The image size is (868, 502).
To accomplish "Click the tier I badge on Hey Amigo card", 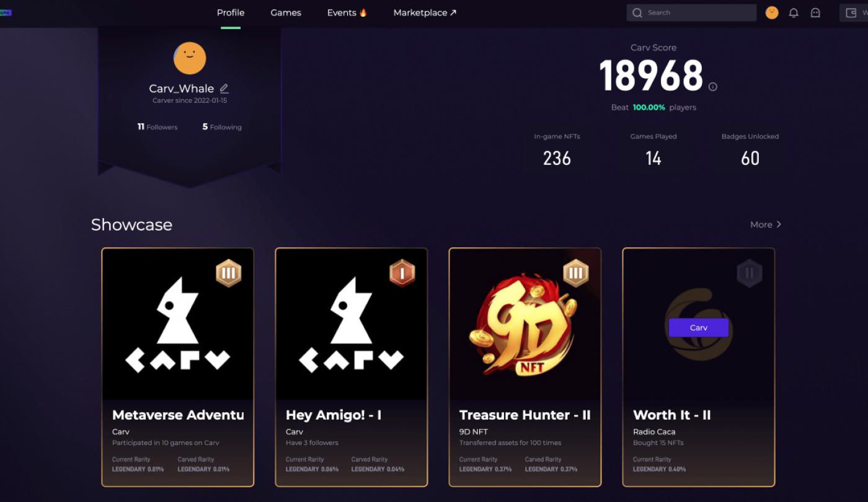I will (x=402, y=273).
